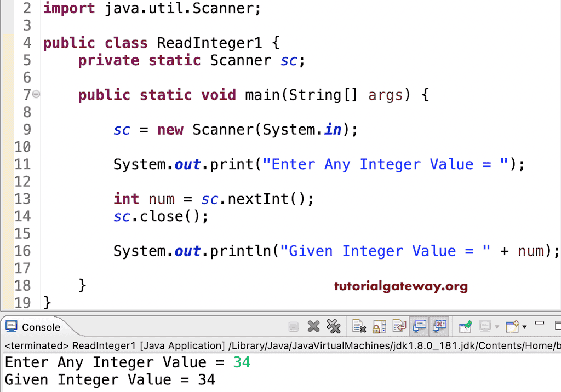Toggle Show Console When Standard Error Changes
Screen dimensions: 561x392
[x=439, y=326]
